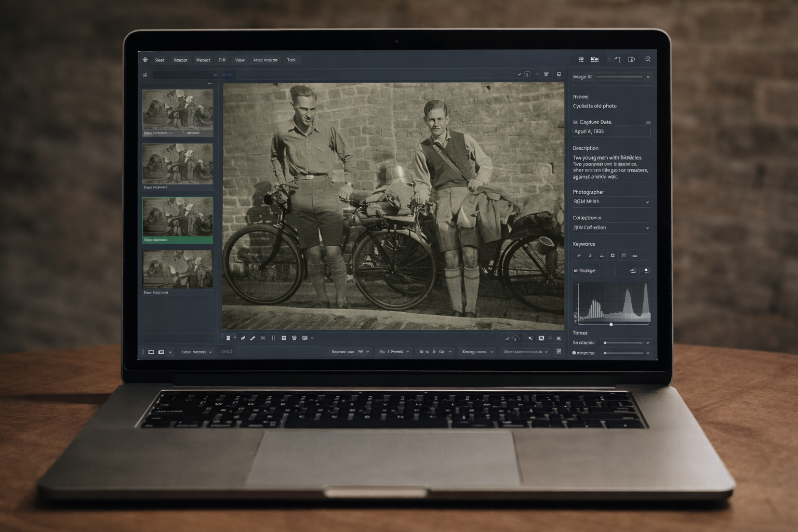This screenshot has width=798, height=532.
Task: Select the brush tool below the photo
Action: [252, 338]
